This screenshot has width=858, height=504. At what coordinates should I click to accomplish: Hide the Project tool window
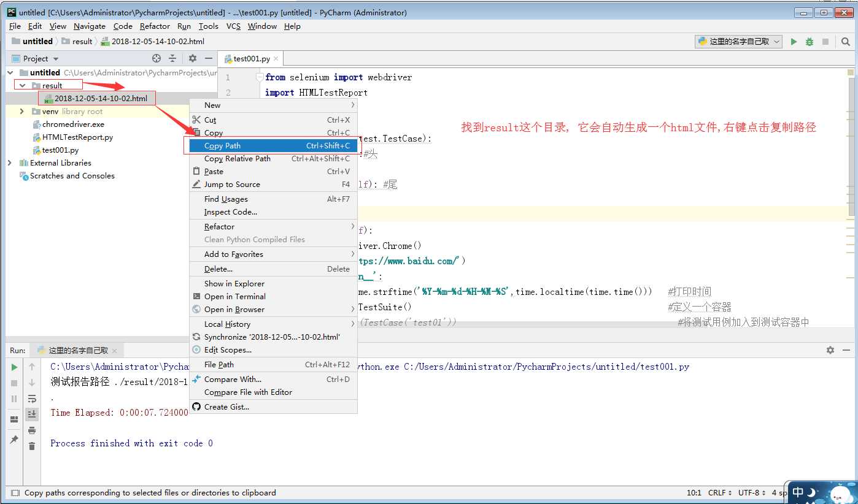pyautogui.click(x=209, y=58)
